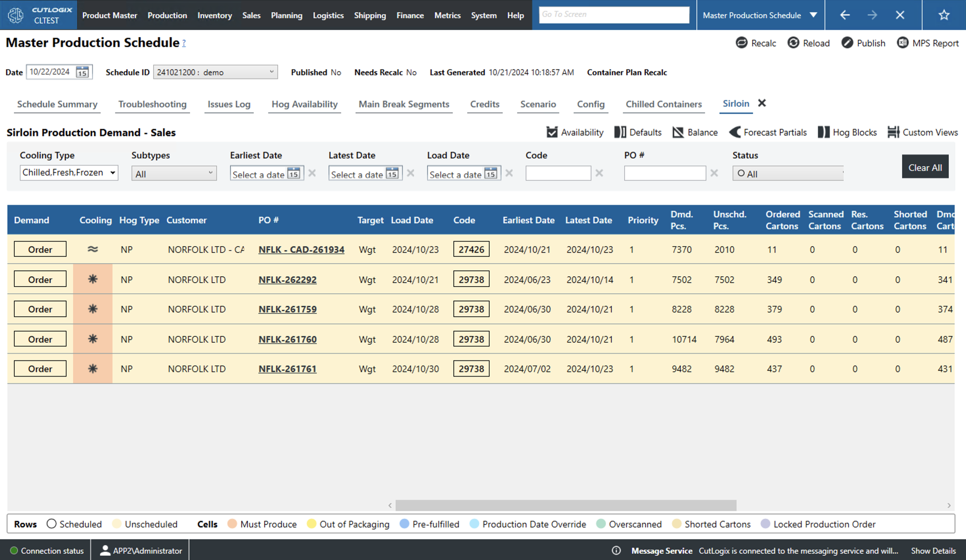This screenshot has width=966, height=560.
Task: Switch to the Hog Availability tab
Action: (x=304, y=104)
